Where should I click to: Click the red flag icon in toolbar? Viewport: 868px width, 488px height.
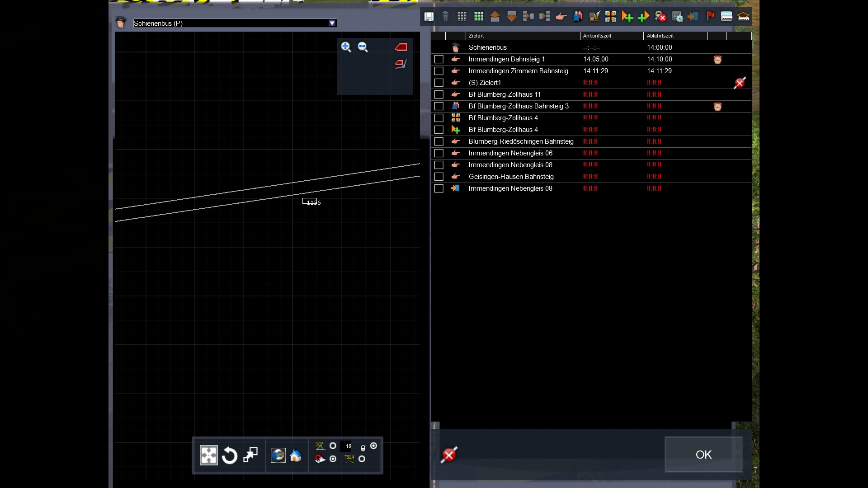(x=710, y=17)
